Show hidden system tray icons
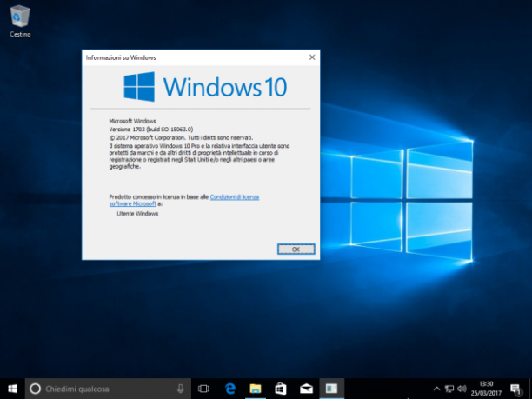 (x=437, y=389)
